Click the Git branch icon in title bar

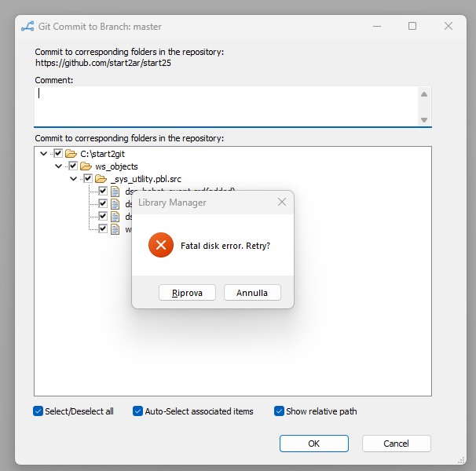(29, 26)
